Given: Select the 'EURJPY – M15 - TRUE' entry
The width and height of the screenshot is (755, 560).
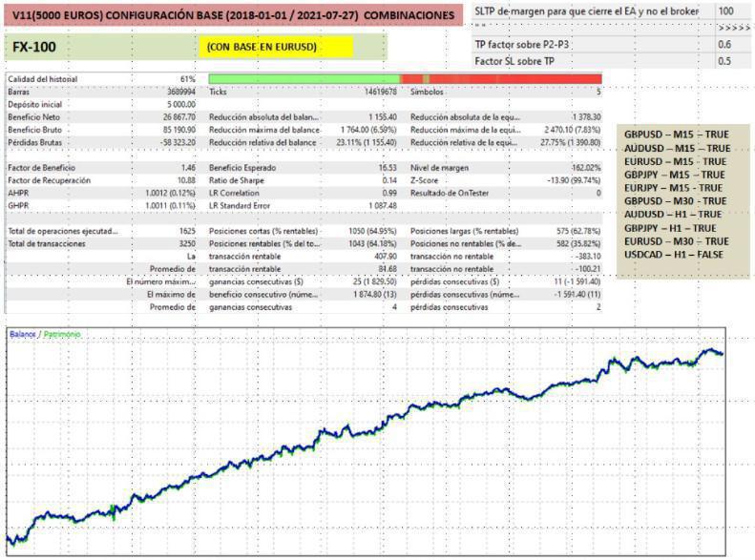Looking at the screenshot, I should point(673,188).
